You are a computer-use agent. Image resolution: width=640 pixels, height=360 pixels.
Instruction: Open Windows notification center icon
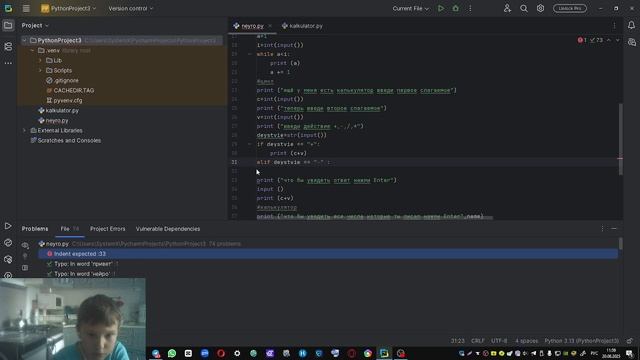coord(629,353)
